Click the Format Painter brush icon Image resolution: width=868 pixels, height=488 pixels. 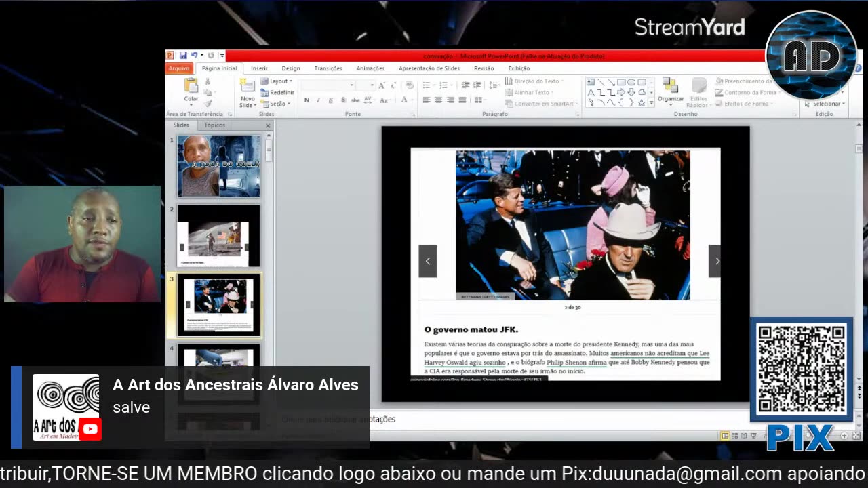[208, 104]
